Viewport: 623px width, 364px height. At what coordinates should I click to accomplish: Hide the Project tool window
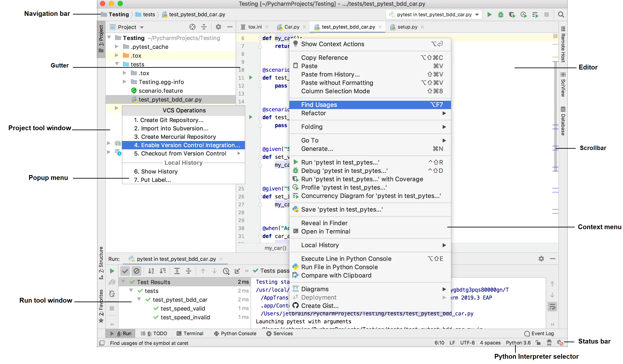(x=230, y=27)
